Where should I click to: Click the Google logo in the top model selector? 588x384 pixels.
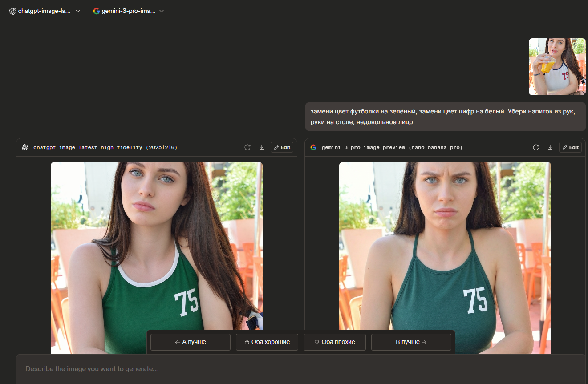[96, 11]
